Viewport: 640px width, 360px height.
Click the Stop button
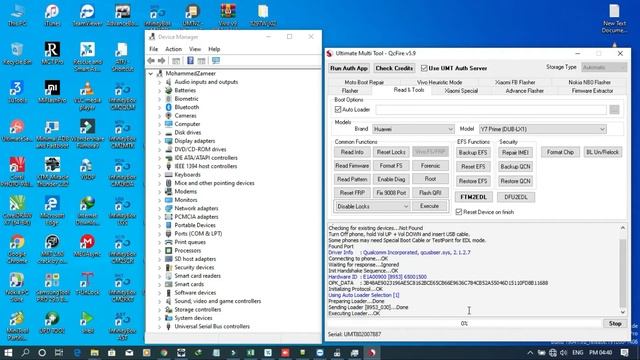coord(615,323)
